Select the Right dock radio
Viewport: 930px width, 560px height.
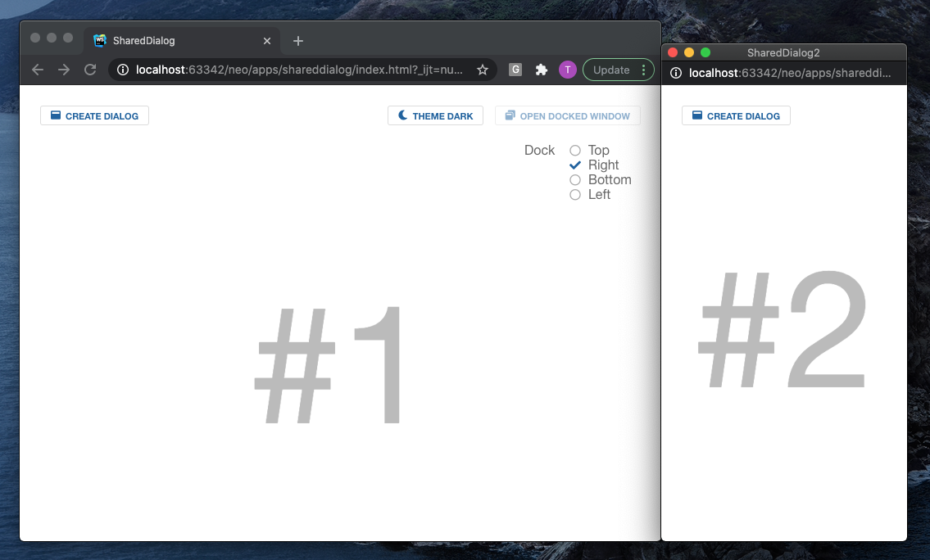[574, 165]
